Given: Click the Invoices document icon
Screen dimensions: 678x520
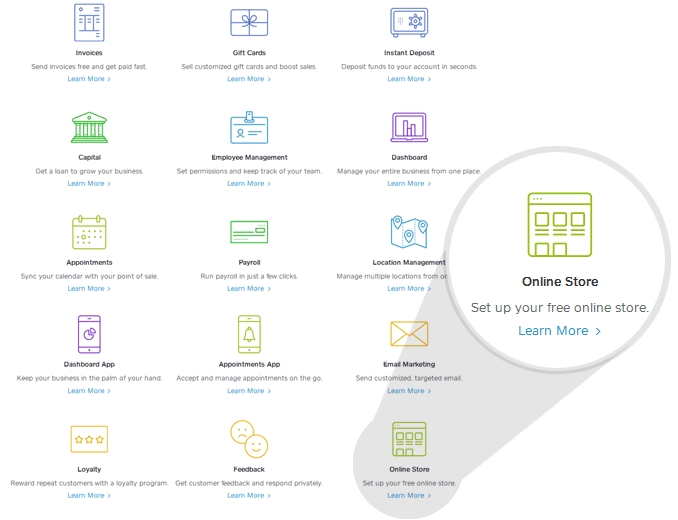Looking at the screenshot, I should [89, 22].
